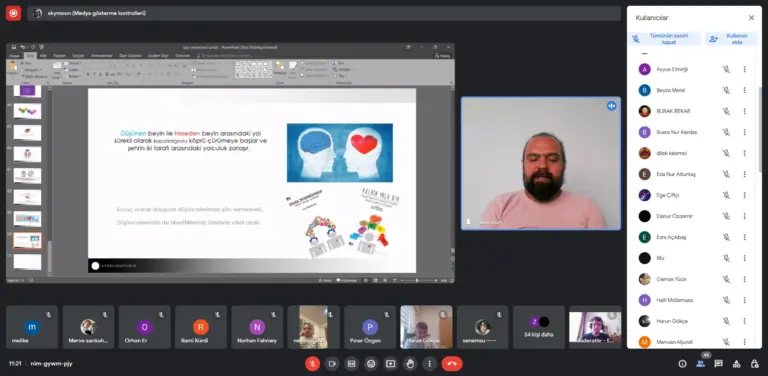768x376 pixels.
Task: Mute Eda Nur Altuntaş via microphone icon
Action: (726, 174)
